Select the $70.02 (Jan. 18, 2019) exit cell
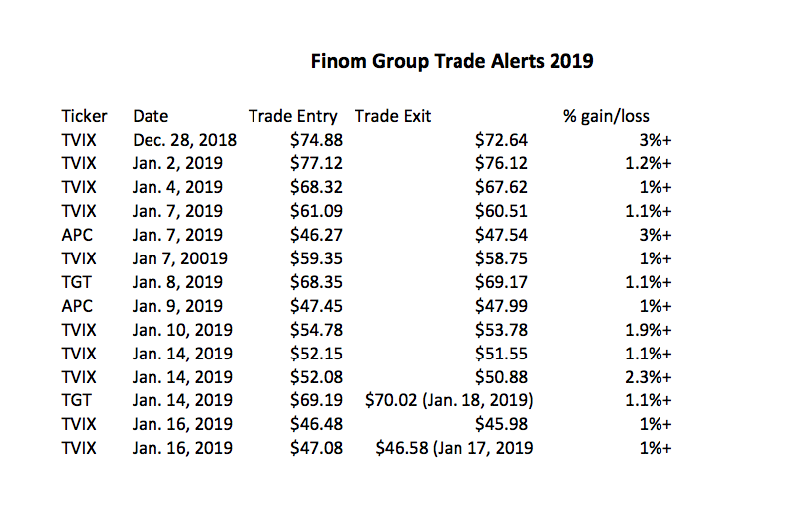The width and height of the screenshot is (812, 511). tap(448, 400)
